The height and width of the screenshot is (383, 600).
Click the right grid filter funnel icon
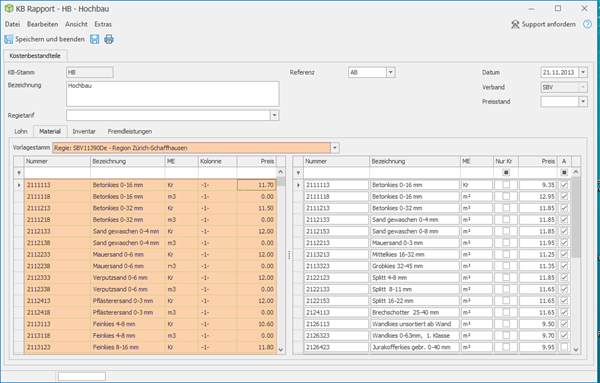pyautogui.click(x=298, y=173)
